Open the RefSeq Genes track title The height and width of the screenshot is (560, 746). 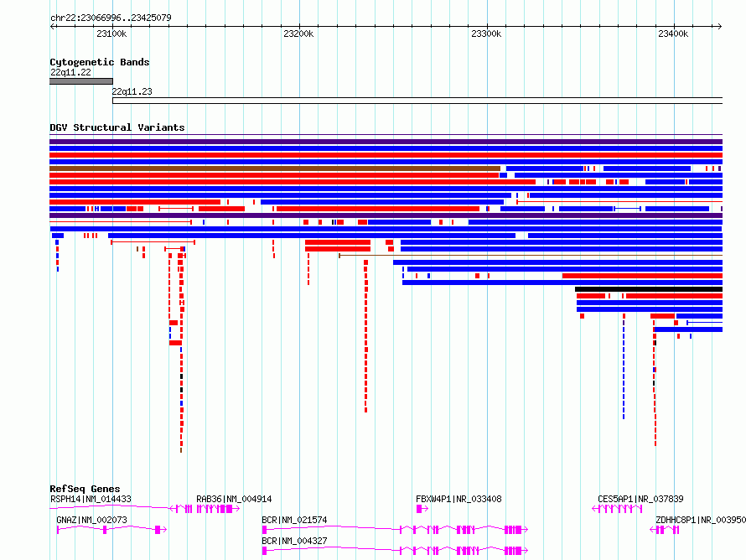point(85,489)
